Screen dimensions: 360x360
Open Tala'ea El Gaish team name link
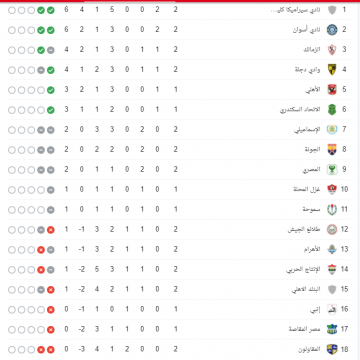point(304,230)
